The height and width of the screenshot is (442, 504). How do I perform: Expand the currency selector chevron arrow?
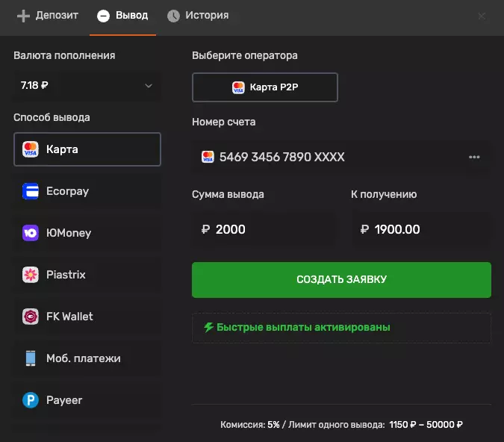(x=148, y=86)
